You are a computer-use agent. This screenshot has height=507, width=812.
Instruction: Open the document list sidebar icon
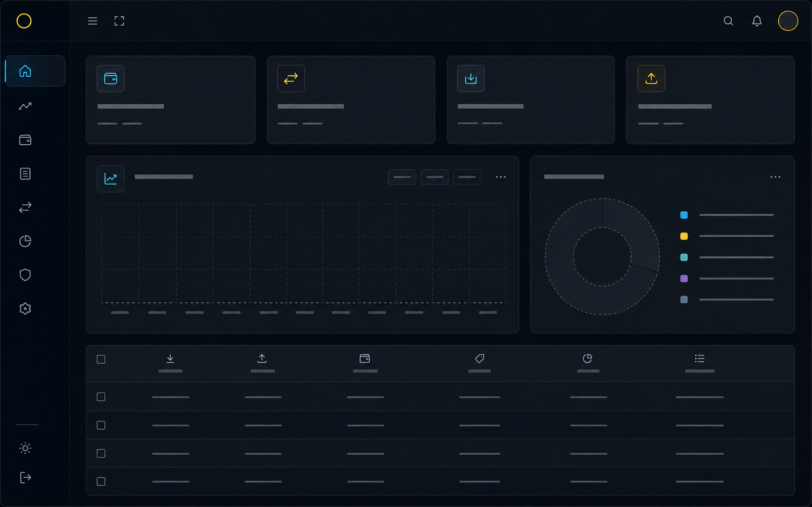click(x=25, y=174)
